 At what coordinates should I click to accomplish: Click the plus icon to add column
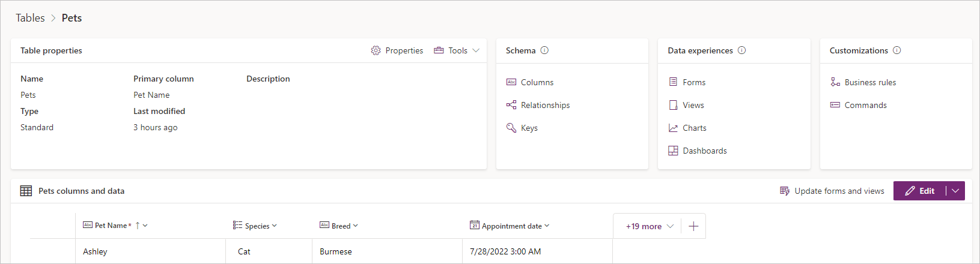click(693, 226)
